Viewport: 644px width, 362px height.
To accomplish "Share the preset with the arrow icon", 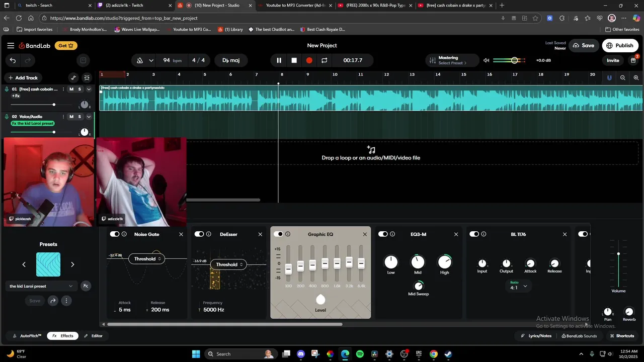I will coord(53,301).
